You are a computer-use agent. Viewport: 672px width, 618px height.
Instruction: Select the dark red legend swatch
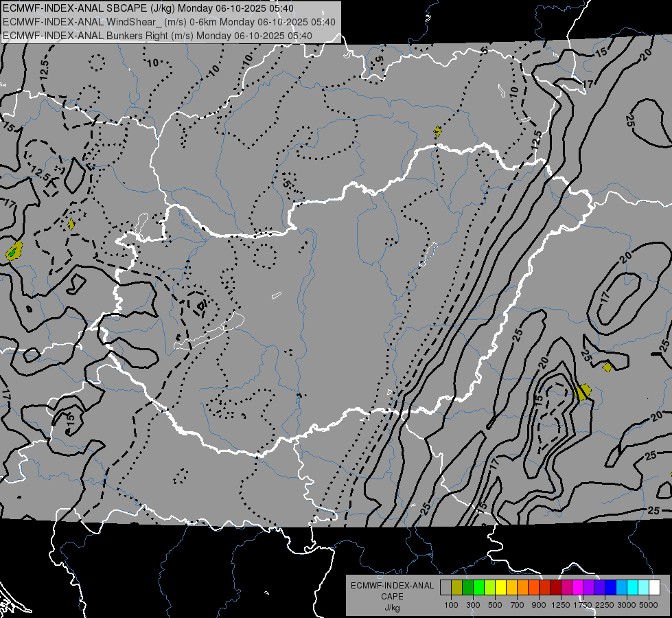tap(555, 587)
